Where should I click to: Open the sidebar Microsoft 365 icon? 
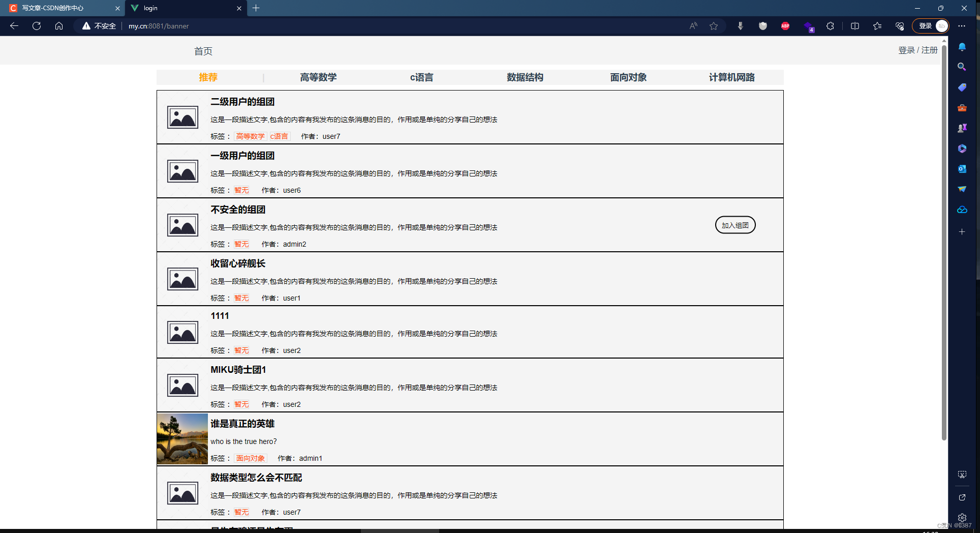point(962,149)
